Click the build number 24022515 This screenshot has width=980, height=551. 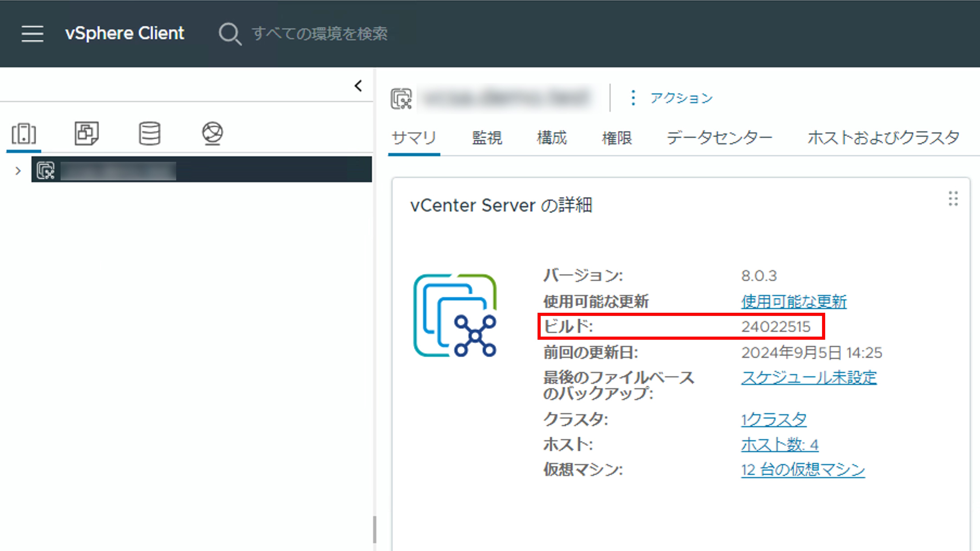tap(776, 327)
